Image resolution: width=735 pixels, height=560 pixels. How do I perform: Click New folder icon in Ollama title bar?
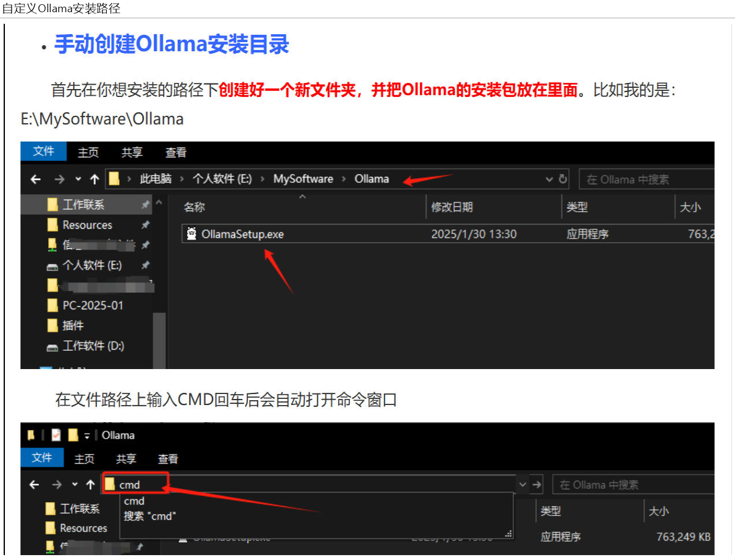coord(74,435)
